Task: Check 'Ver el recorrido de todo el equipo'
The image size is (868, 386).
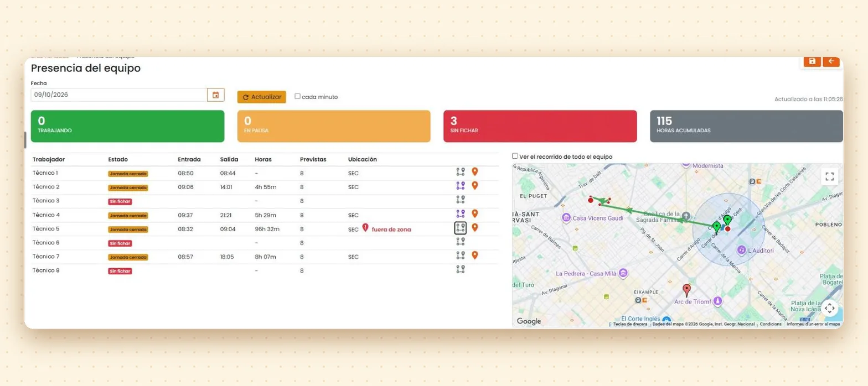Action: pyautogui.click(x=515, y=156)
